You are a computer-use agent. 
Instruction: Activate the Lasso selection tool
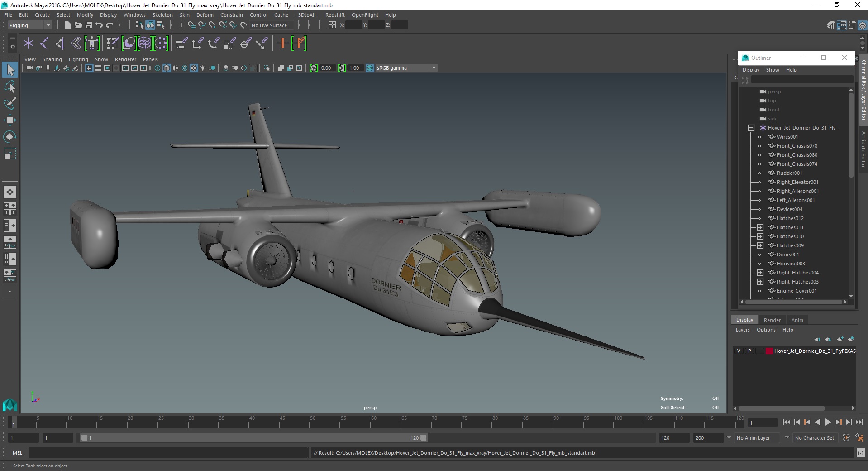(10, 87)
